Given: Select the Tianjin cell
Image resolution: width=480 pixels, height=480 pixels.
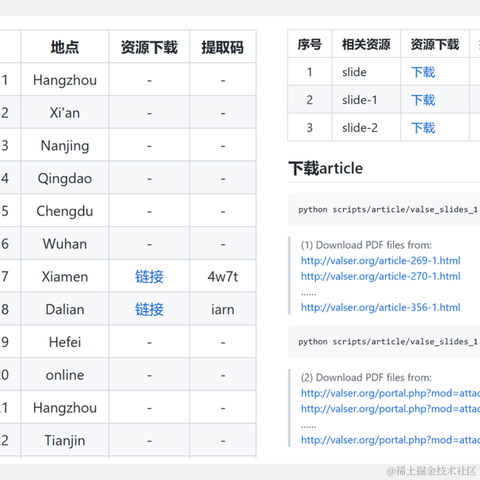Looking at the screenshot, I should click(65, 441).
